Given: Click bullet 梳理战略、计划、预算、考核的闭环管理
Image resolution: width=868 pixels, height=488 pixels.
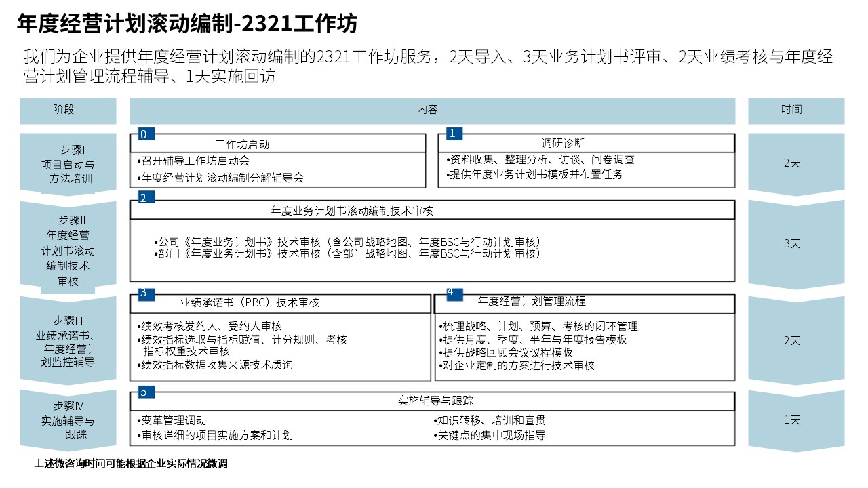Looking at the screenshot, I should [x=538, y=326].
